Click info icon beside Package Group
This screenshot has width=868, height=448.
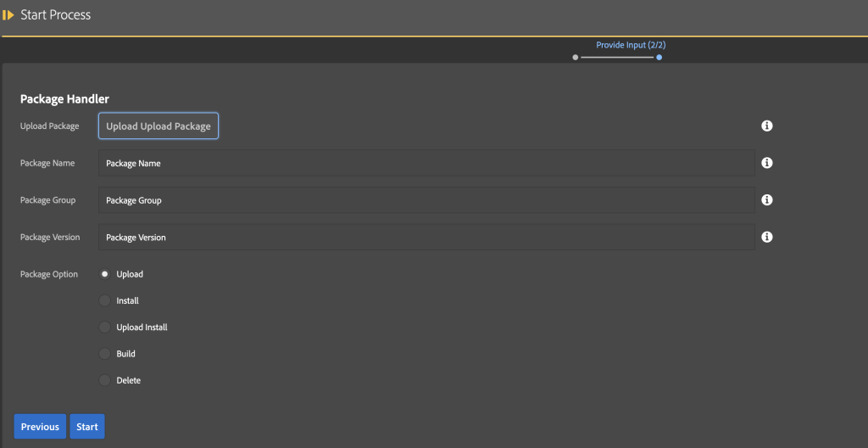766,200
